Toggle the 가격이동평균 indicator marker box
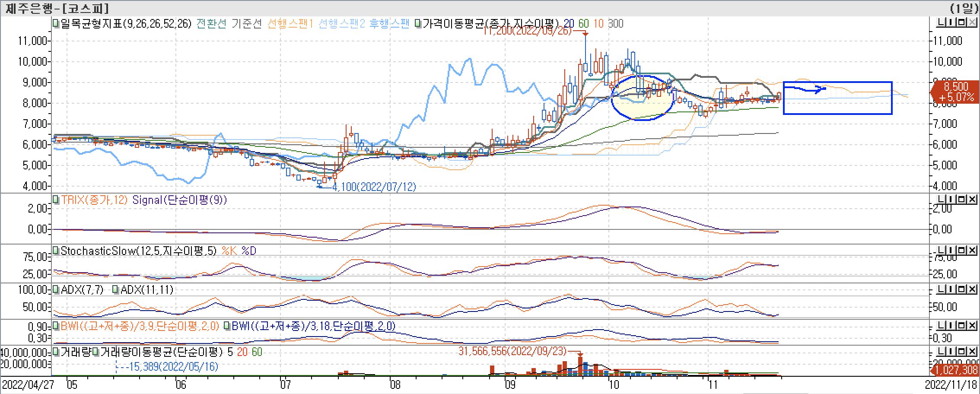The height and width of the screenshot is (394, 980). click(x=418, y=23)
